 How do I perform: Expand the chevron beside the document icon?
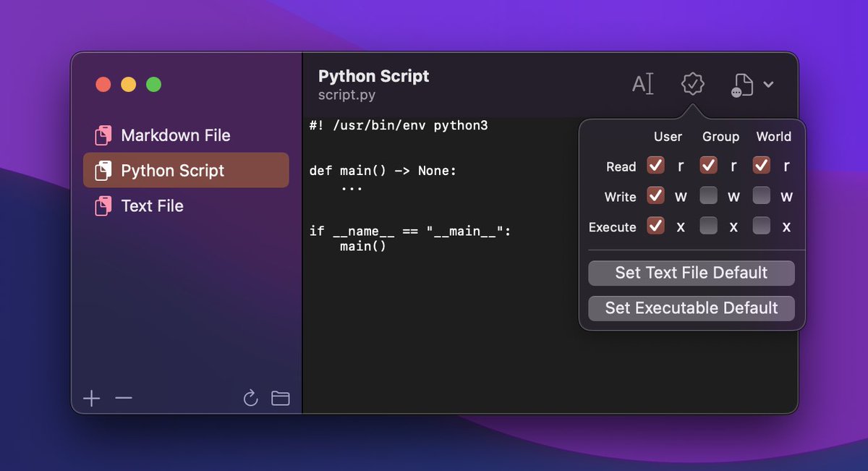coord(769,85)
